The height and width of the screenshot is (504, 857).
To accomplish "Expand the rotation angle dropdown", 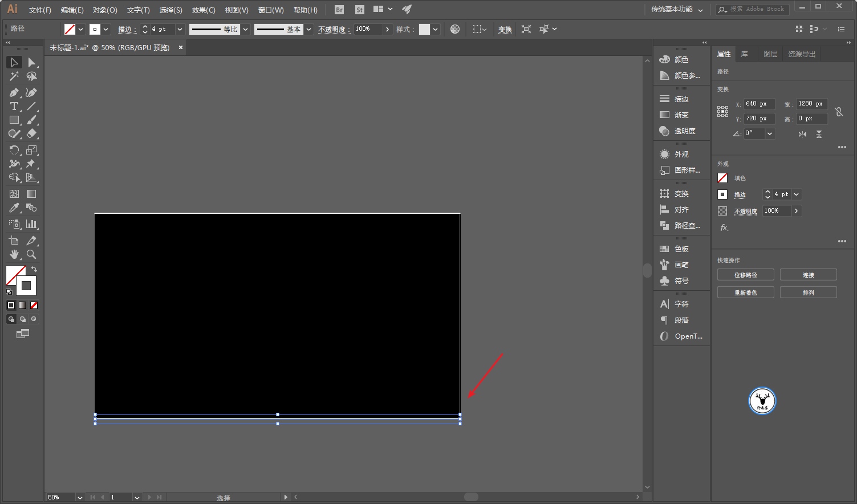I will [x=770, y=133].
